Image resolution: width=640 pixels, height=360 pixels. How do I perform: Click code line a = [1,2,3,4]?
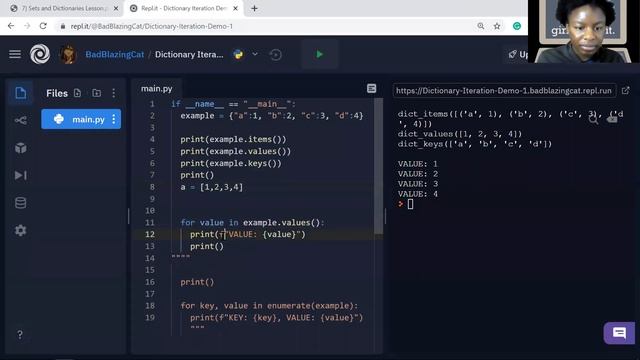point(211,187)
